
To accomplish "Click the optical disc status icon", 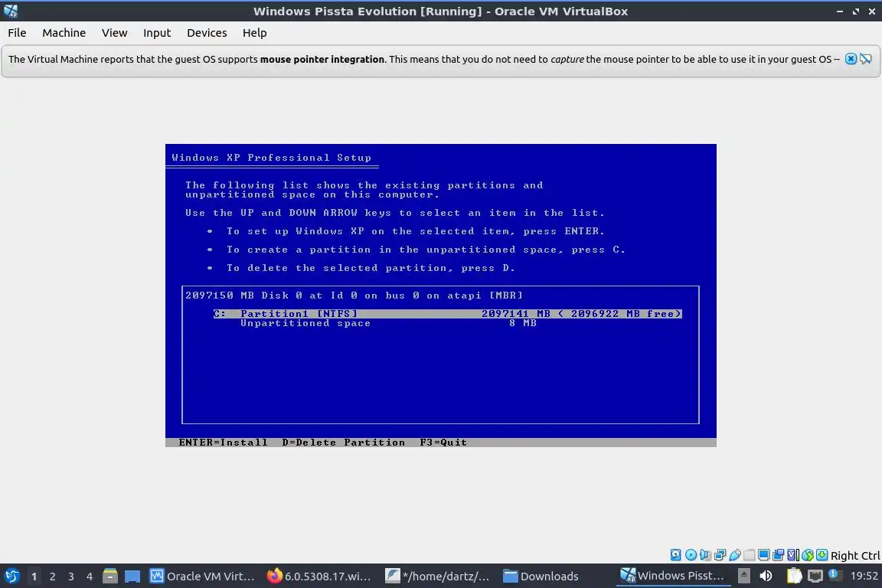I will pyautogui.click(x=691, y=555).
